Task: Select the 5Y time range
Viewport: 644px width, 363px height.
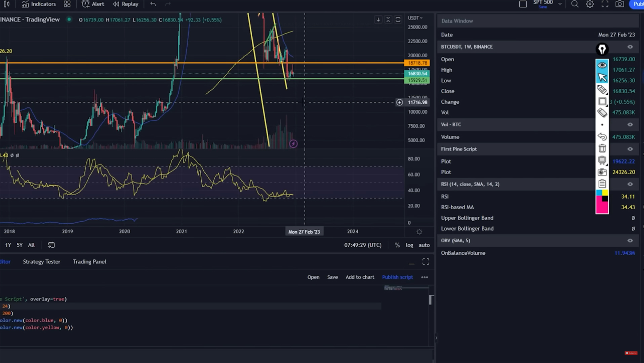Action: (19, 245)
